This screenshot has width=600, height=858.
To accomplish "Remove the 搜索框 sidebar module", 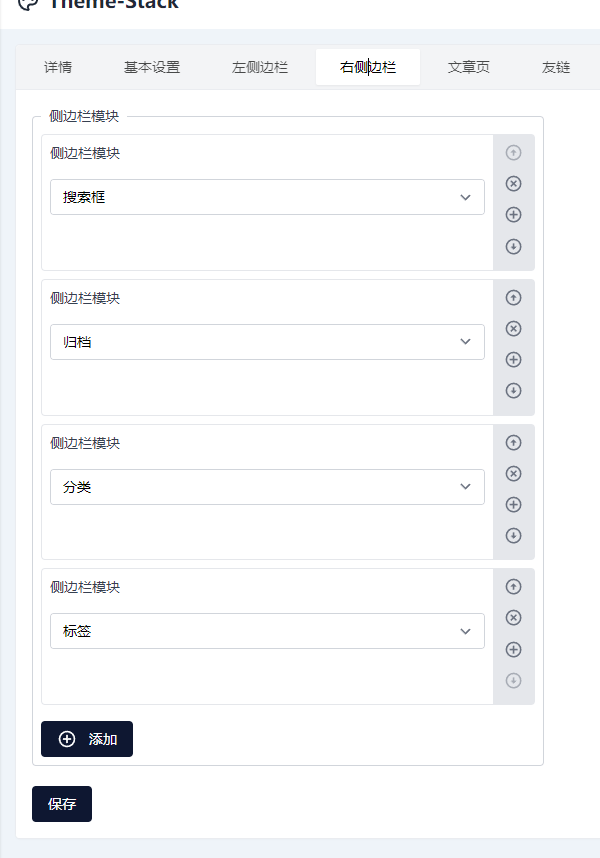I will point(514,184).
